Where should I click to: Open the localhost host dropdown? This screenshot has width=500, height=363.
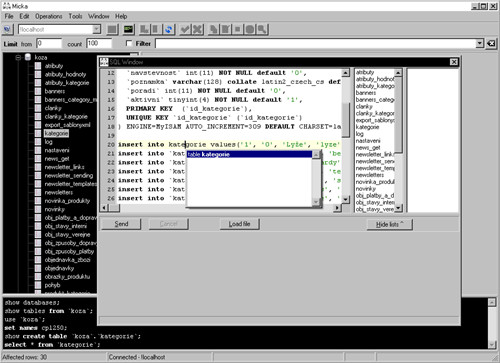[96, 29]
